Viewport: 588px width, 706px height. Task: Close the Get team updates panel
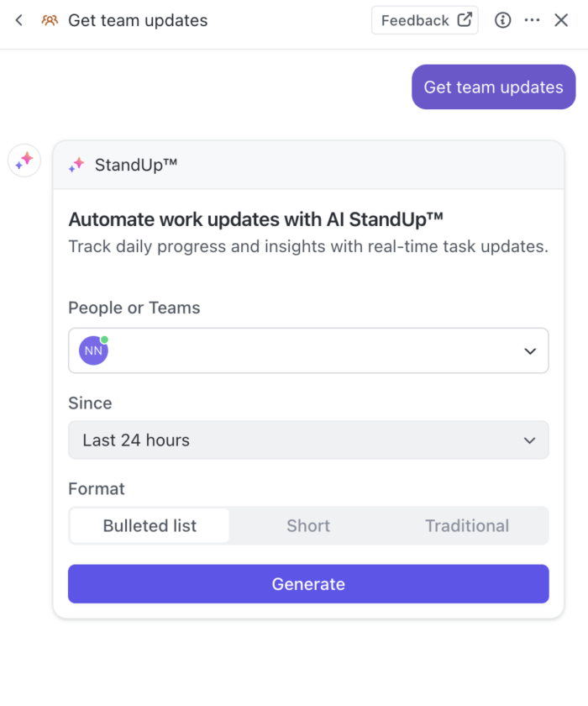pos(562,20)
